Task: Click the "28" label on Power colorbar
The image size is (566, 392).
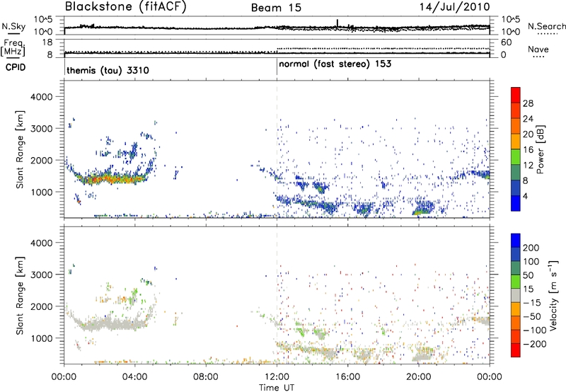Action: [x=528, y=103]
